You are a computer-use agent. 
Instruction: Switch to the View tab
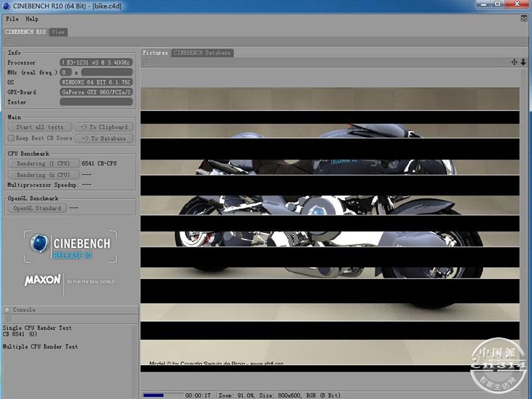pos(59,32)
